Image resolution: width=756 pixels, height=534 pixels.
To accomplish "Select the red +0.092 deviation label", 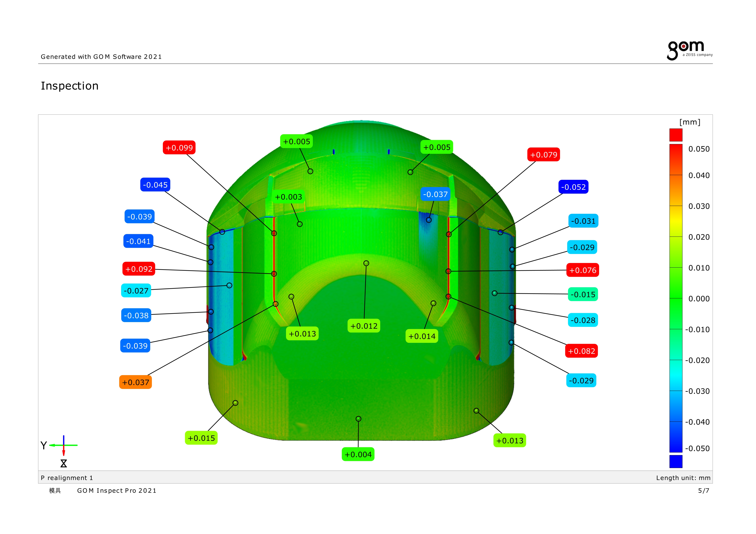I will pyautogui.click(x=139, y=269).
